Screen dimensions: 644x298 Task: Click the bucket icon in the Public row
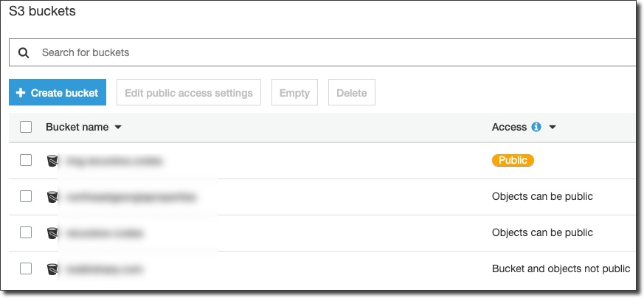[x=52, y=161]
